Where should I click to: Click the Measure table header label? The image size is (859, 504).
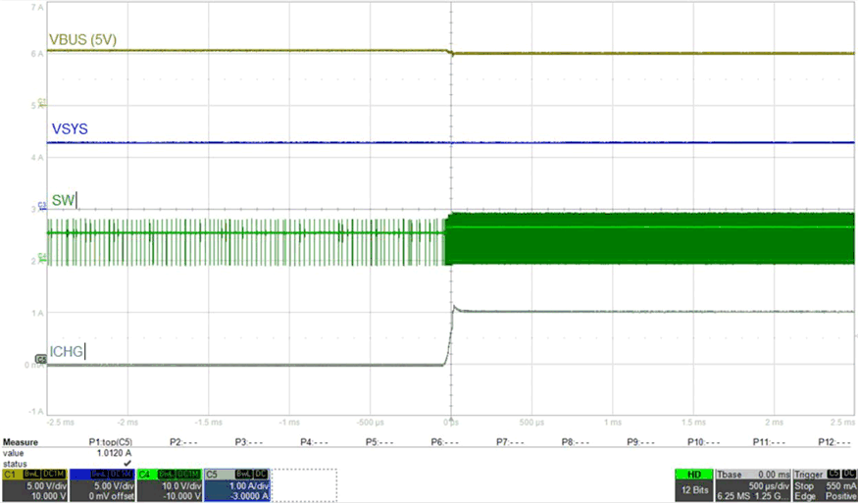(21, 442)
